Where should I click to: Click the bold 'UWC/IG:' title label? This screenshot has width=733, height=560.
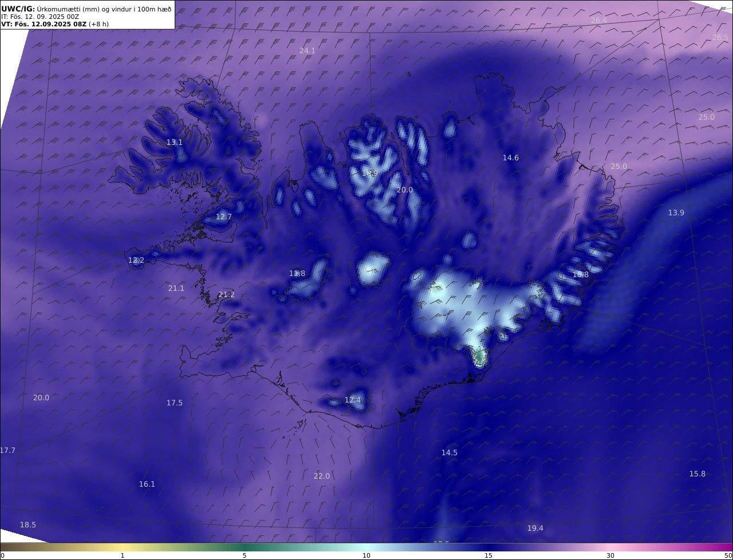pyautogui.click(x=18, y=9)
